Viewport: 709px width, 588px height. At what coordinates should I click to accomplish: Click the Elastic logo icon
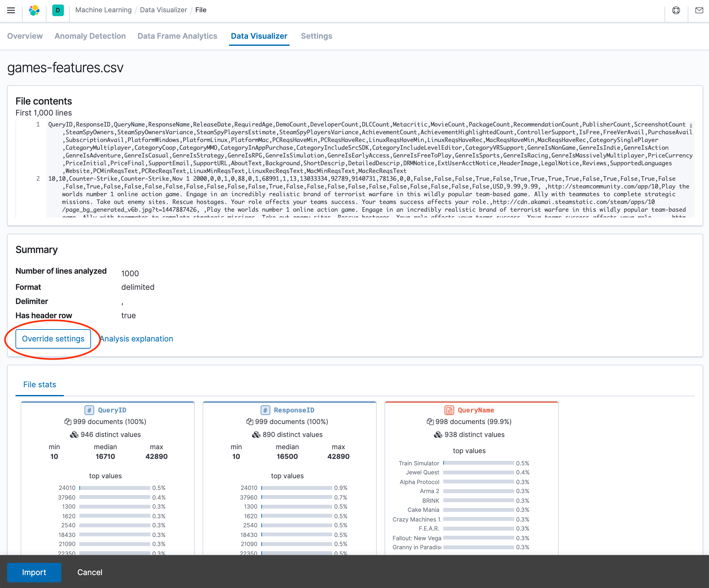click(34, 10)
